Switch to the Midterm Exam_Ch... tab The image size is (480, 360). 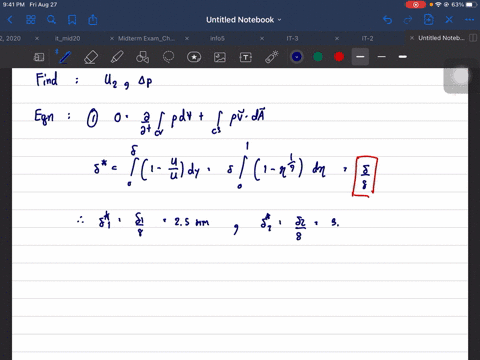pyautogui.click(x=146, y=38)
